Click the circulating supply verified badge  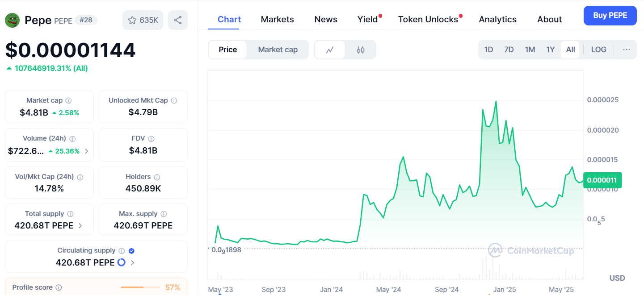pyautogui.click(x=131, y=251)
